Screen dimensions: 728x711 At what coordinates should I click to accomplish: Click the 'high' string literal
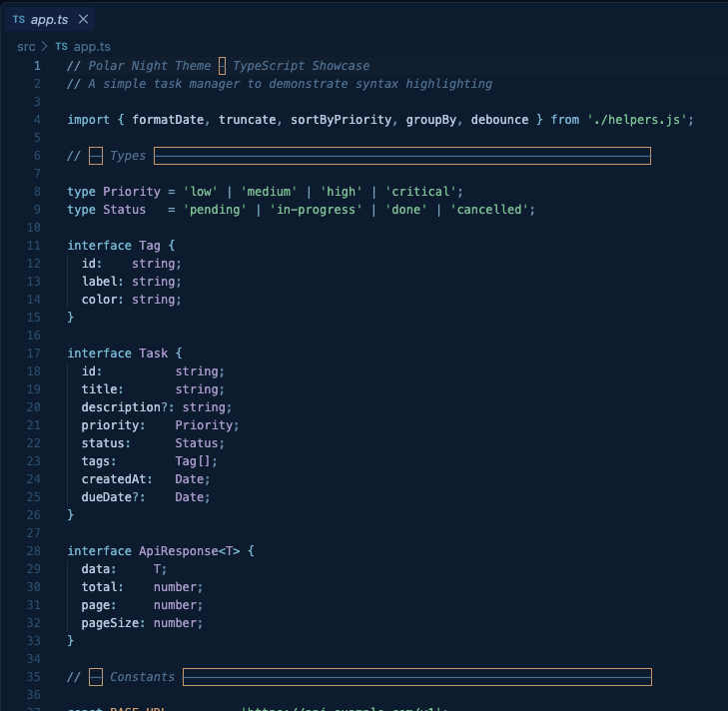pyautogui.click(x=342, y=192)
